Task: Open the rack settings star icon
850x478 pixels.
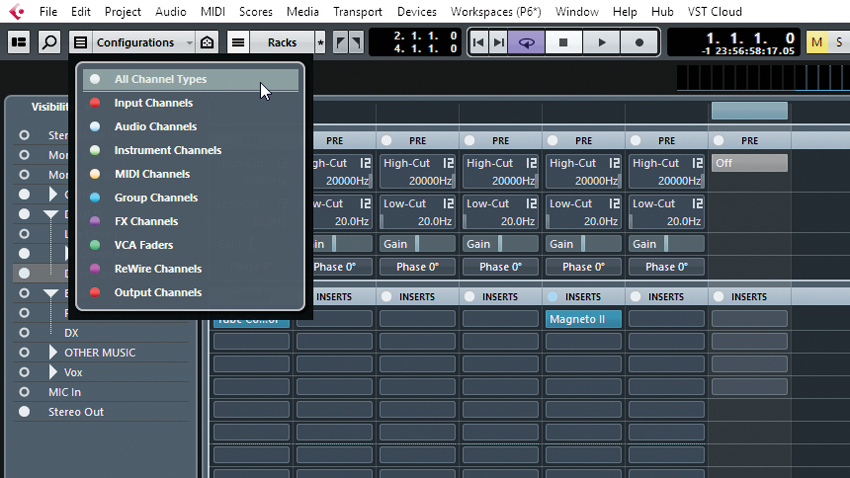Action: point(320,42)
